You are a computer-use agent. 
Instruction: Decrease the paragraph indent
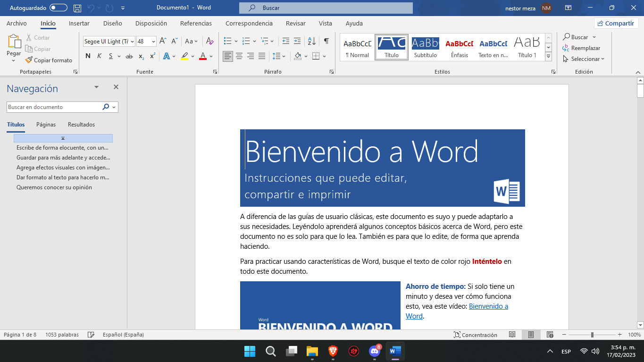285,41
